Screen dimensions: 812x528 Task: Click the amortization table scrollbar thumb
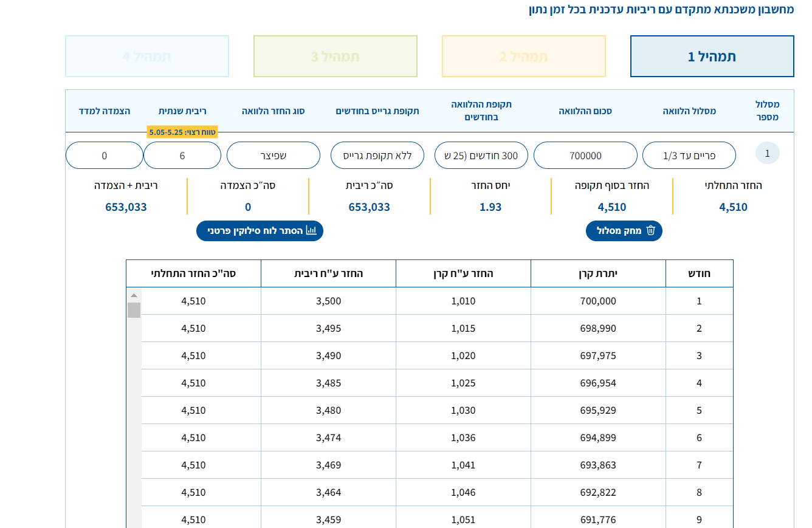[134, 310]
